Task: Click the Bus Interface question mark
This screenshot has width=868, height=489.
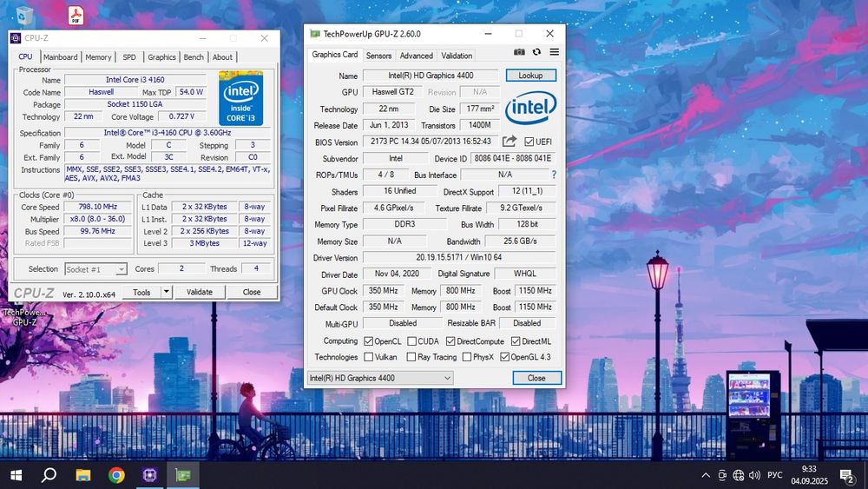Action: coord(554,175)
